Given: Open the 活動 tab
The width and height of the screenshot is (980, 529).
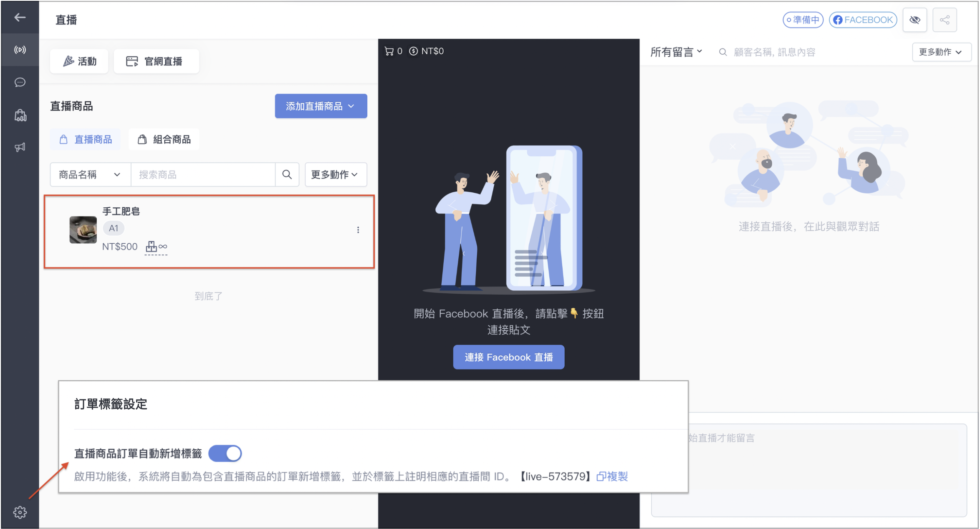Looking at the screenshot, I should coord(79,61).
